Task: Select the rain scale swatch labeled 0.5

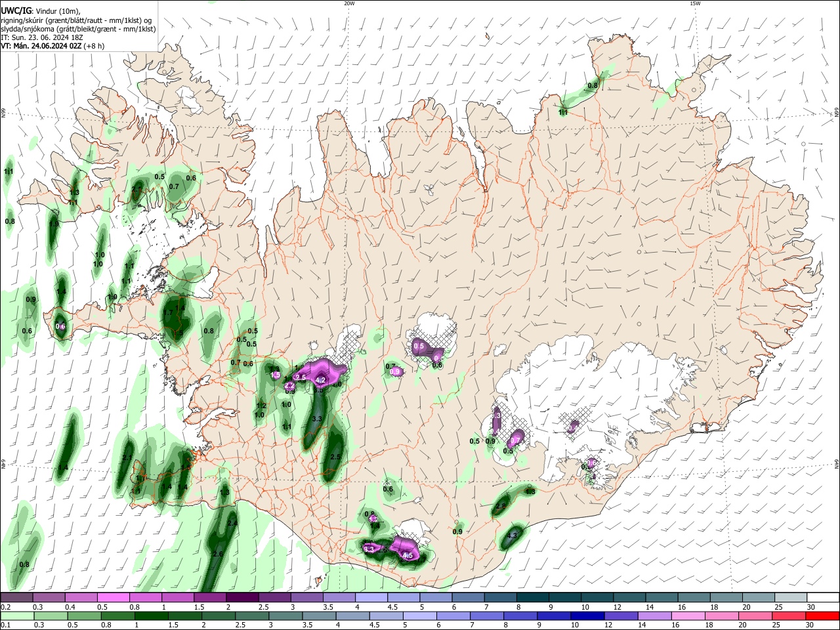Action: pyautogui.click(x=84, y=616)
